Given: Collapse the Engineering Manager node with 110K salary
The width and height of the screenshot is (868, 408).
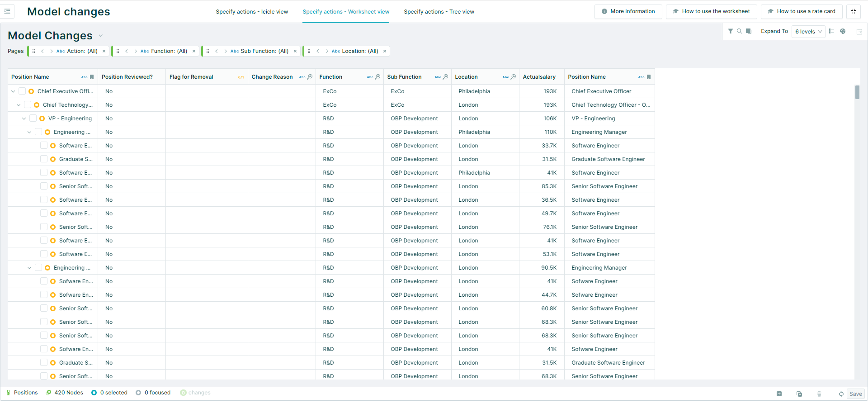Looking at the screenshot, I should pyautogui.click(x=29, y=132).
